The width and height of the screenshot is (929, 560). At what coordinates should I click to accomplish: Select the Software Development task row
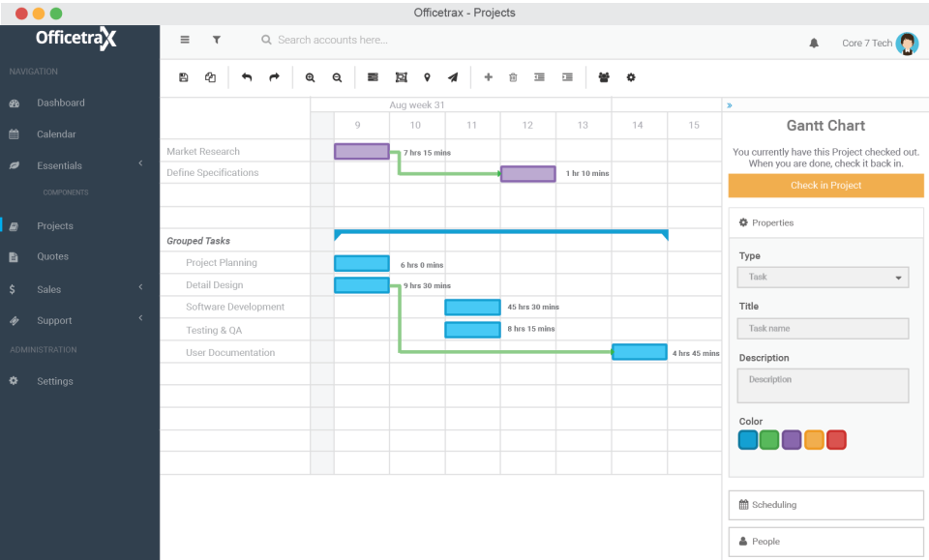coord(235,307)
